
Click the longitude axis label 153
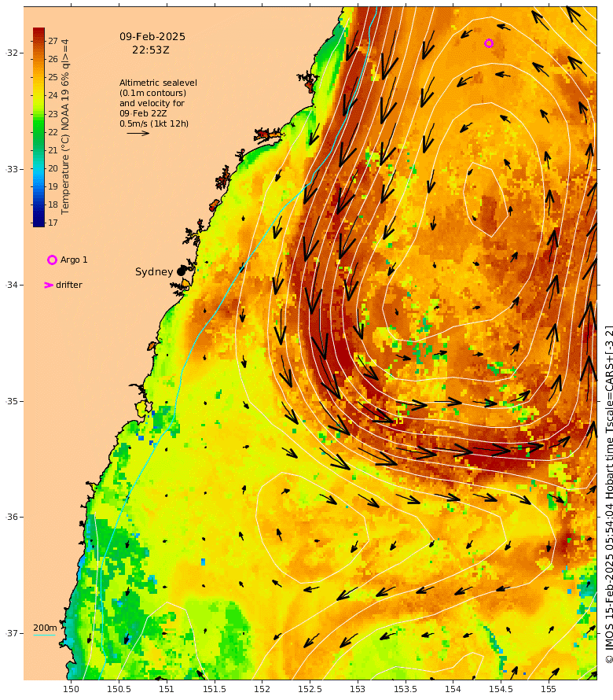click(x=358, y=689)
